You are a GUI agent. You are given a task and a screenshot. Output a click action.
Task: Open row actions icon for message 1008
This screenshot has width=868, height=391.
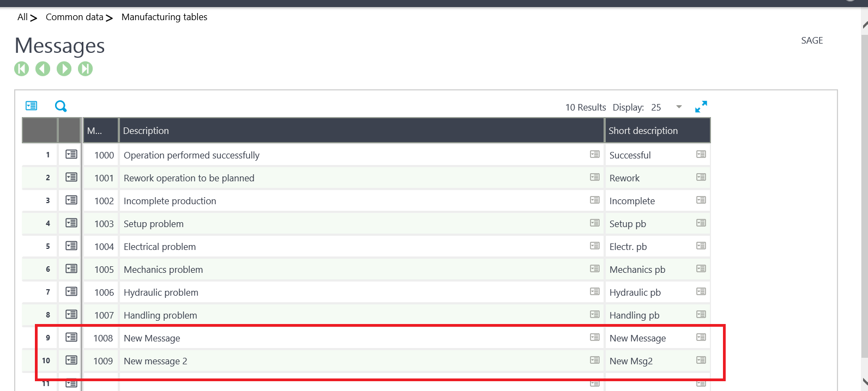click(x=71, y=338)
